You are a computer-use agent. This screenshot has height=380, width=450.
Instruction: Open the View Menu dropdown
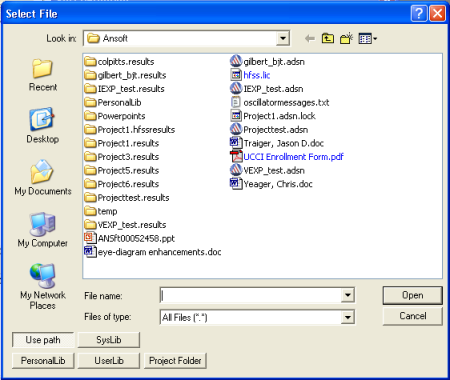(368, 39)
